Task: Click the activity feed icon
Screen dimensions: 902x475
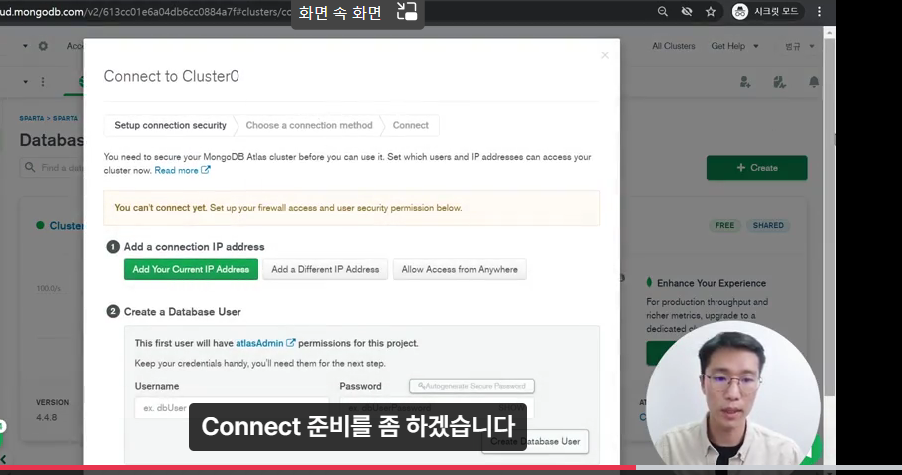Action: 779,82
